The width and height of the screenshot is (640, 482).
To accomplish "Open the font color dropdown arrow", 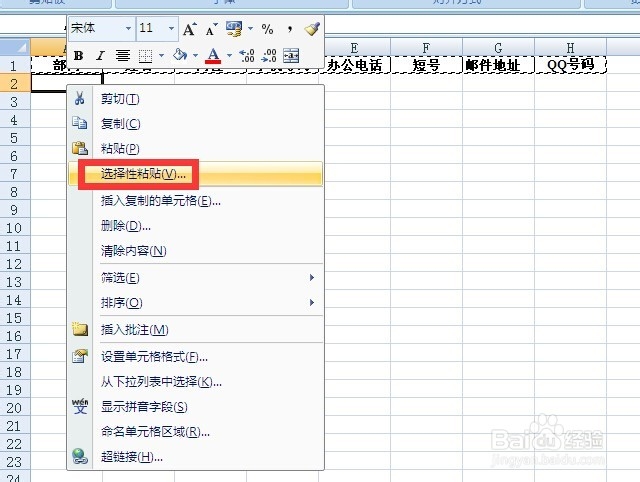I will [x=229, y=55].
